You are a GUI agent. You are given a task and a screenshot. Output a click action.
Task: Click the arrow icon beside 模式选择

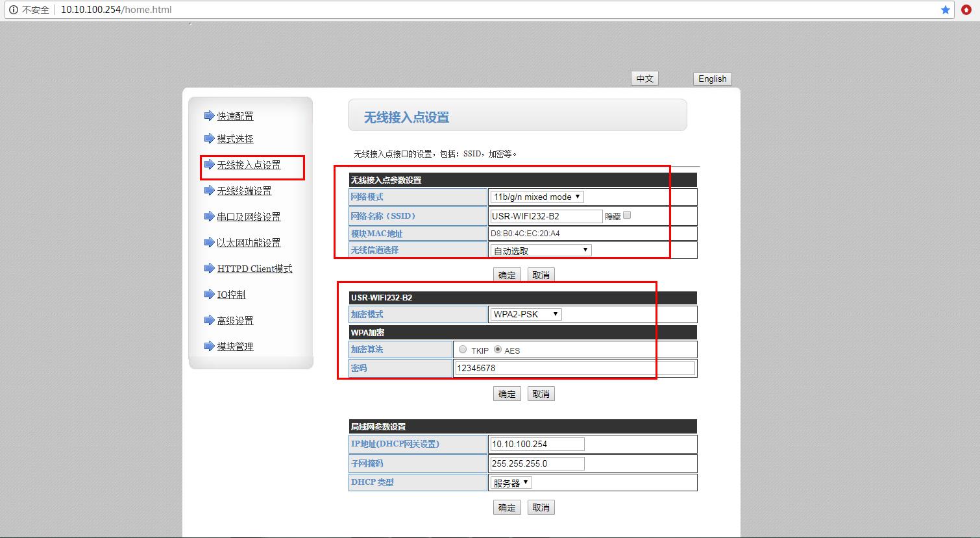209,139
